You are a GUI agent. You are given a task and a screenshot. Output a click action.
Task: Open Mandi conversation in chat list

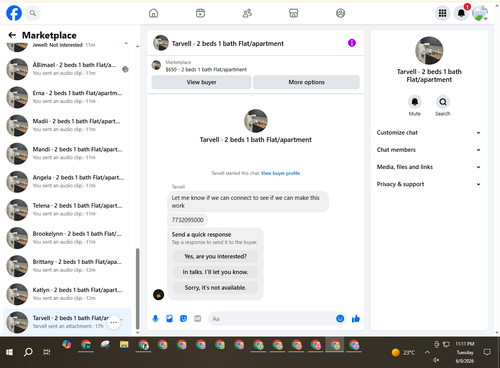point(68,153)
